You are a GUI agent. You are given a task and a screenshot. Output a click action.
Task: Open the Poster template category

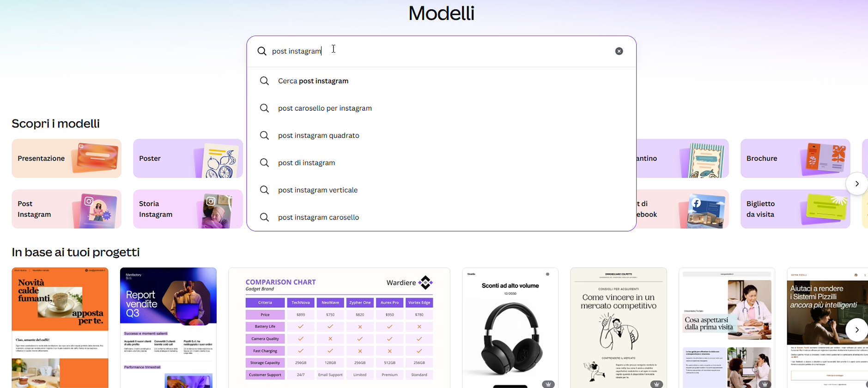[188, 158]
